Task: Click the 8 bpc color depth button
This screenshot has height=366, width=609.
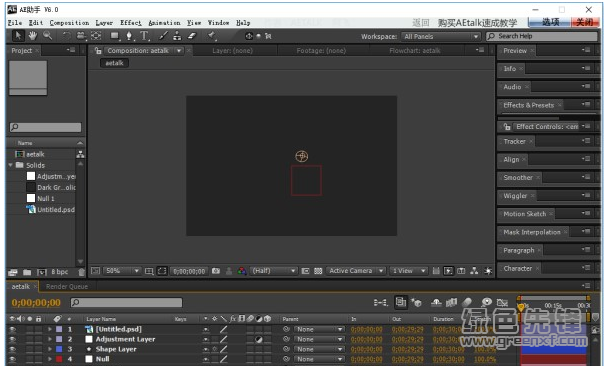Action: 59,272
